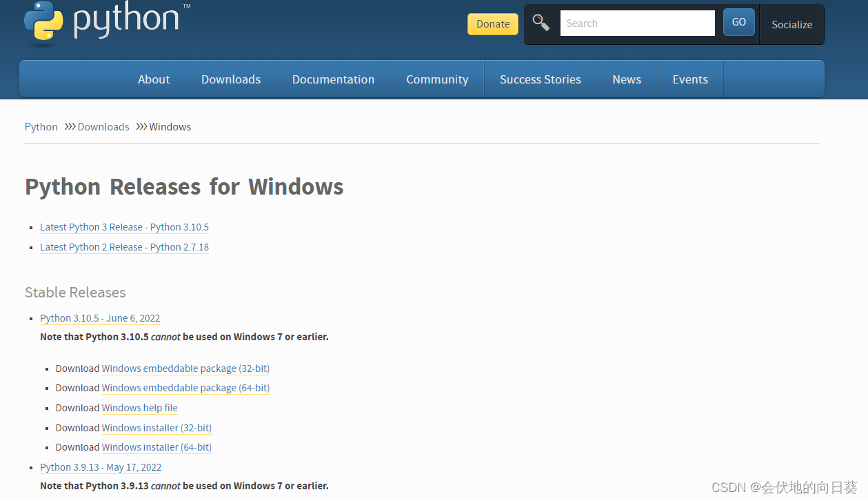This screenshot has width=868, height=501.
Task: Open the Downloads navigation item
Action: [231, 79]
